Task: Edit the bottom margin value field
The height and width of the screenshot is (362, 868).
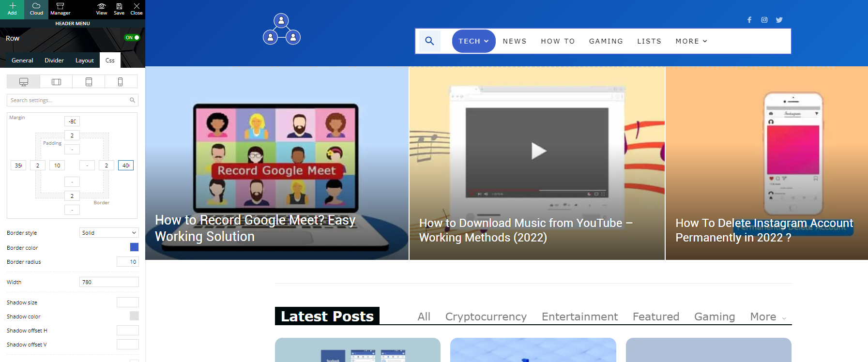Action: tap(72, 210)
